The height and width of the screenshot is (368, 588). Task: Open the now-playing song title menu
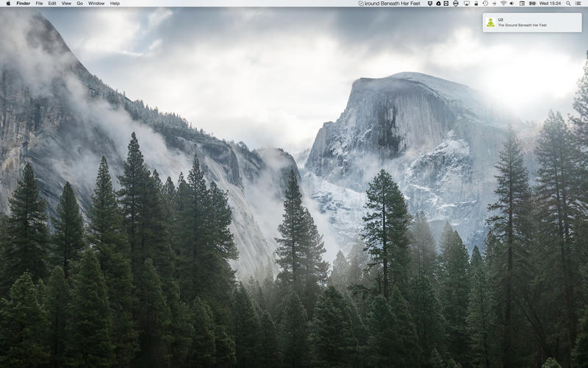pos(390,3)
